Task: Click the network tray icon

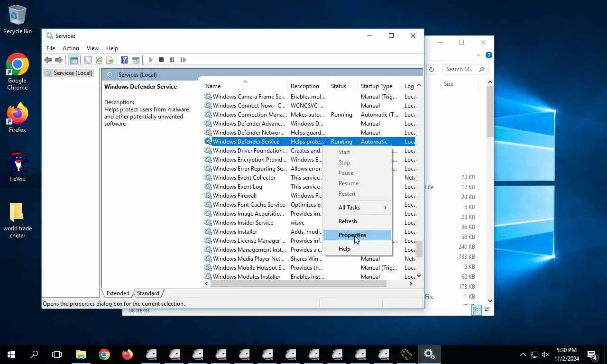Action: coord(534,355)
